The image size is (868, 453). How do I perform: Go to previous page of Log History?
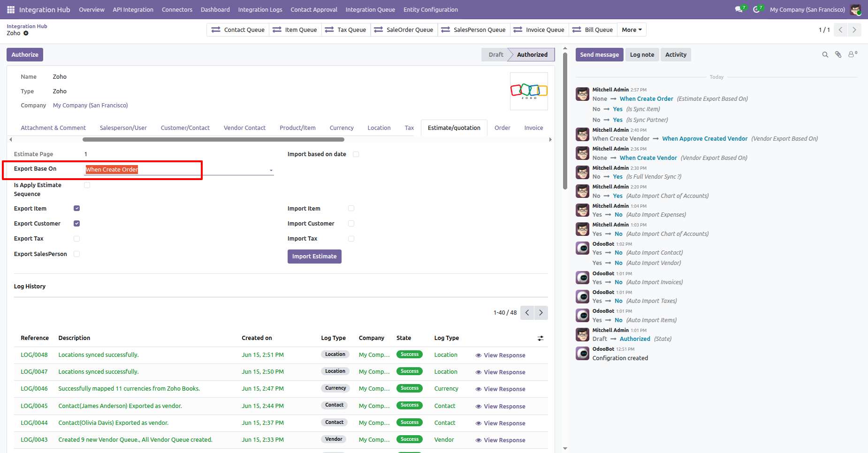(x=527, y=313)
